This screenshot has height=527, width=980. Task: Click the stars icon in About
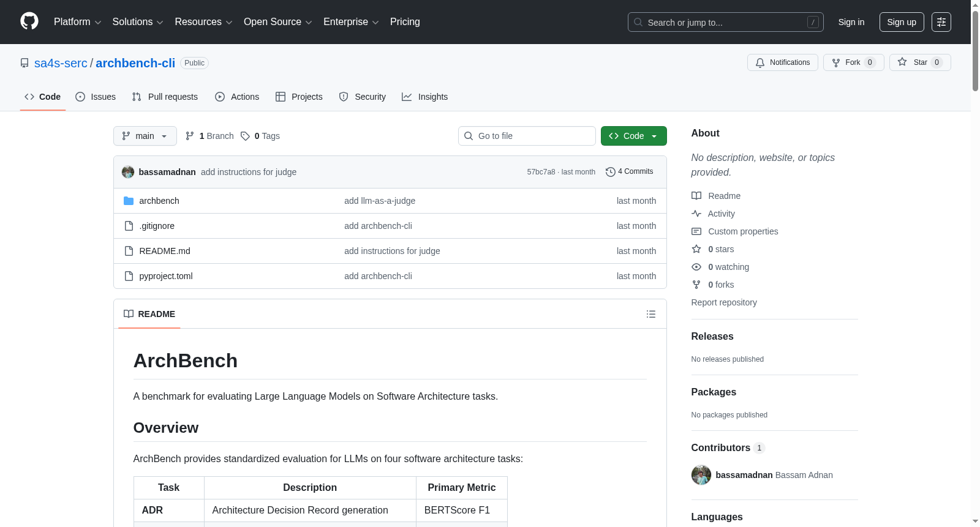[x=696, y=249]
